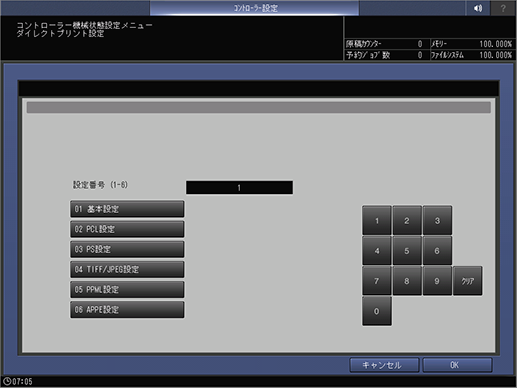Viewport: 517px width, 388px height.
Task: Tap keypad digit 6
Action: pos(437,251)
